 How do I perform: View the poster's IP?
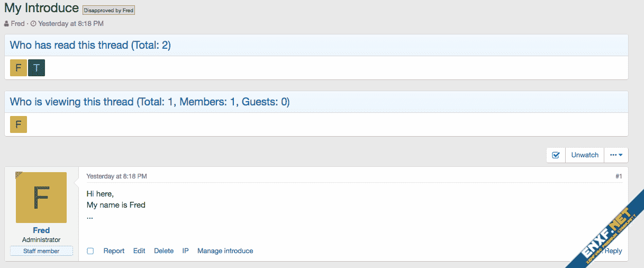pos(186,251)
